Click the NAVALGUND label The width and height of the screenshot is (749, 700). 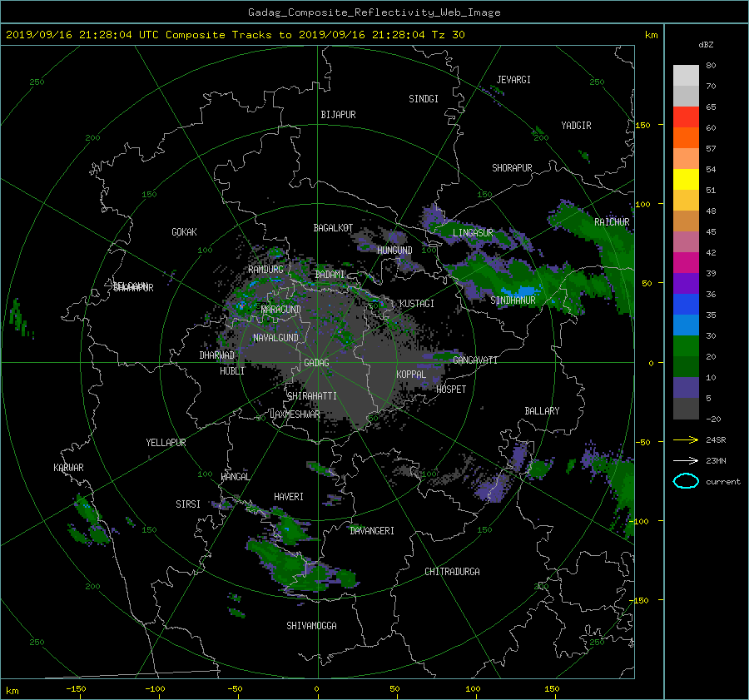coord(275,338)
